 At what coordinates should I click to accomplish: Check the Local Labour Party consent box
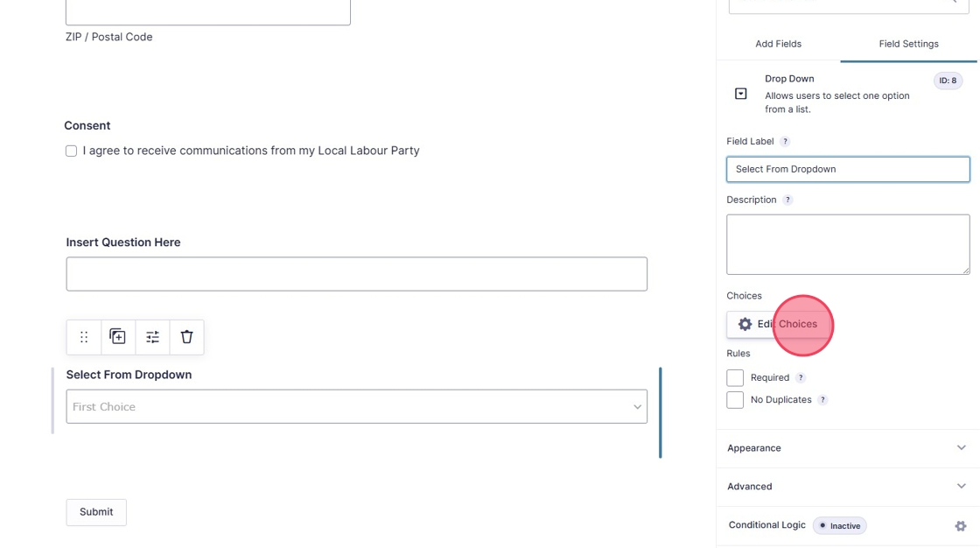[71, 151]
